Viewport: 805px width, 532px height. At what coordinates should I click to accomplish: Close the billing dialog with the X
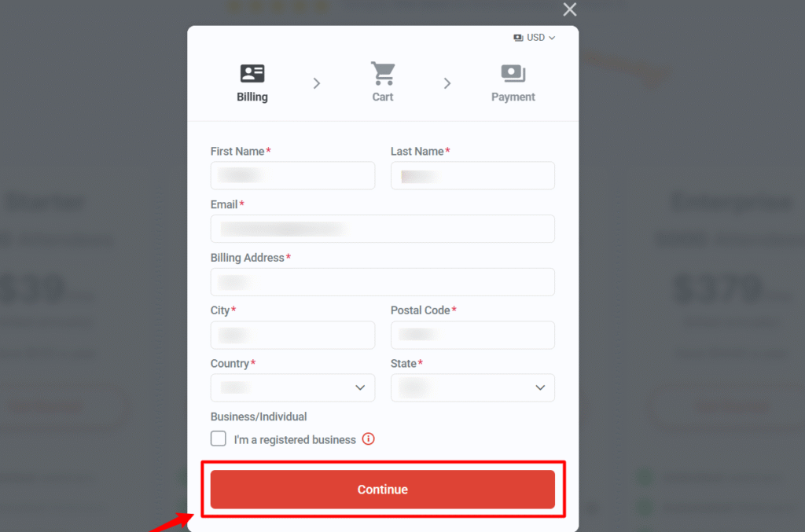[x=569, y=9]
